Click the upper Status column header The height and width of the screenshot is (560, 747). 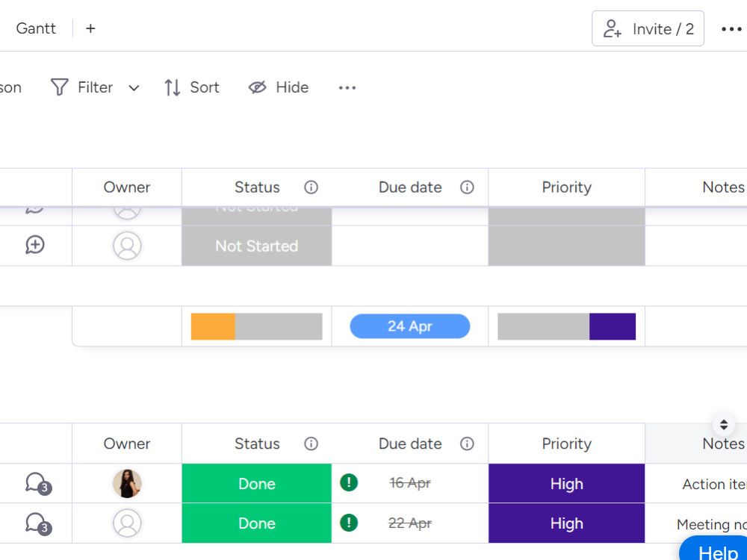tap(257, 187)
